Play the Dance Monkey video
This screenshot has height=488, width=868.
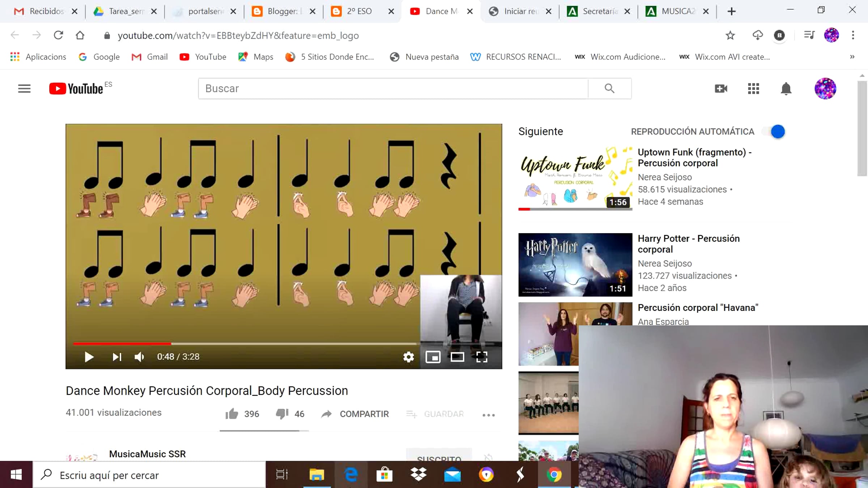[89, 357]
